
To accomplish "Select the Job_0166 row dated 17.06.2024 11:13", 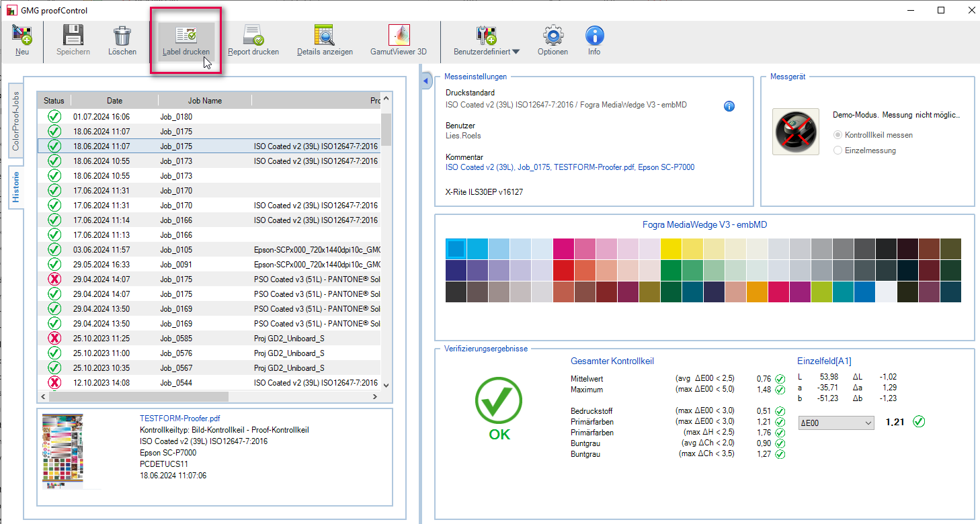I will [209, 235].
